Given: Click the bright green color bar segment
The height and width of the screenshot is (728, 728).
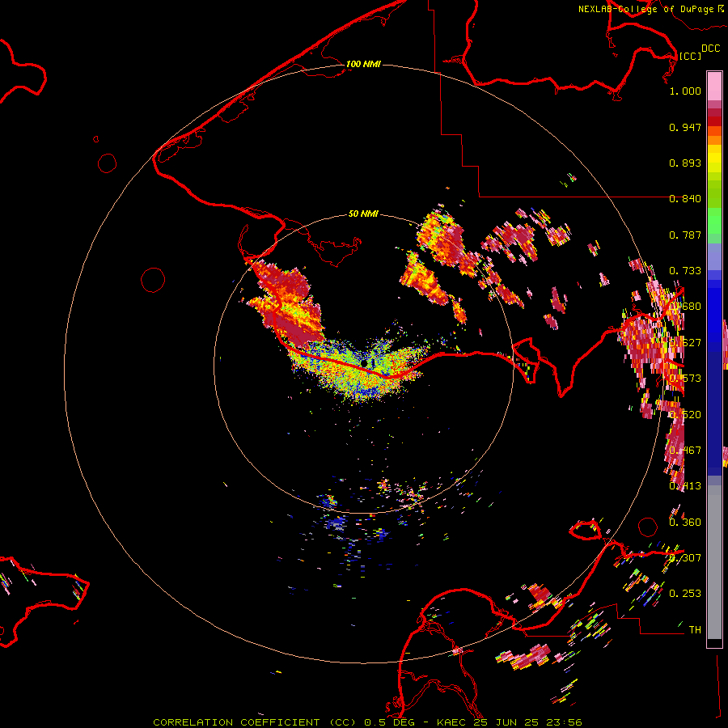Looking at the screenshot, I should [714, 221].
